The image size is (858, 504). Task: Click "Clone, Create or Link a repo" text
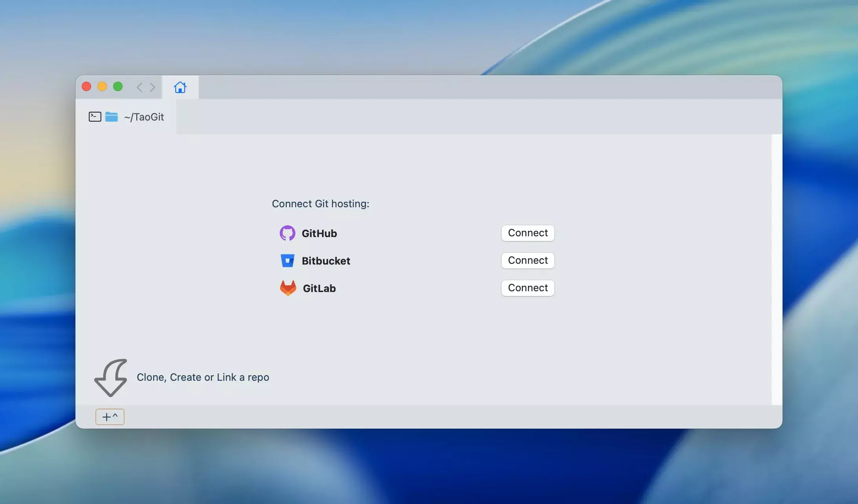[x=203, y=377]
